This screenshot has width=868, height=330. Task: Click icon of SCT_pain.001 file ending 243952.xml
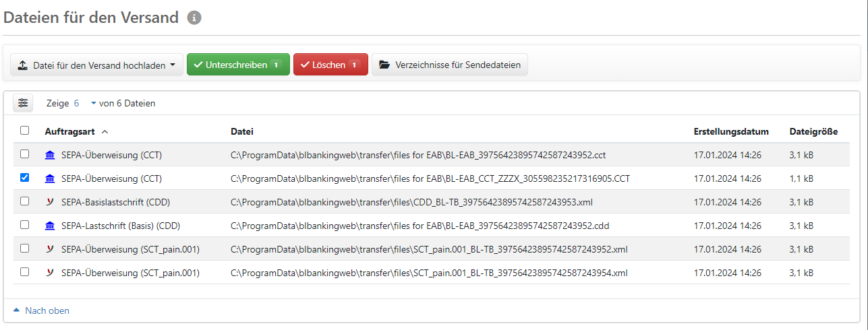[x=50, y=249]
